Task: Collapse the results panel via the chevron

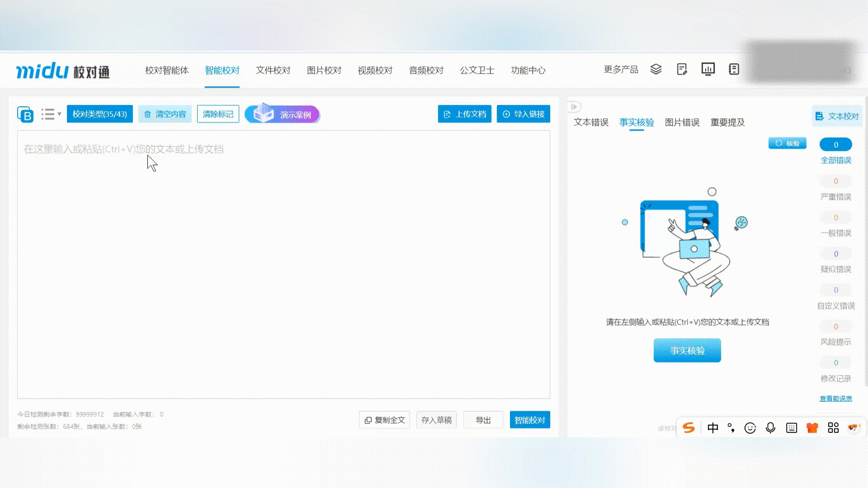Action: [x=574, y=107]
